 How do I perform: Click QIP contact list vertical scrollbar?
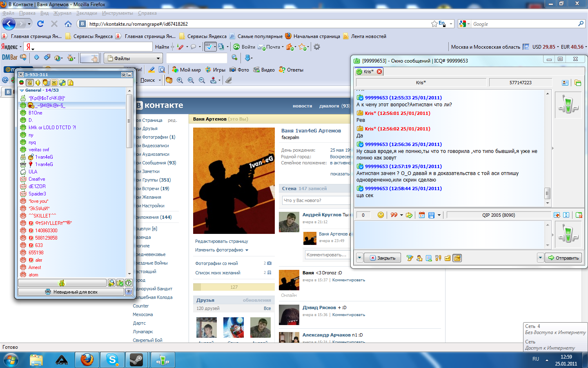point(129,182)
